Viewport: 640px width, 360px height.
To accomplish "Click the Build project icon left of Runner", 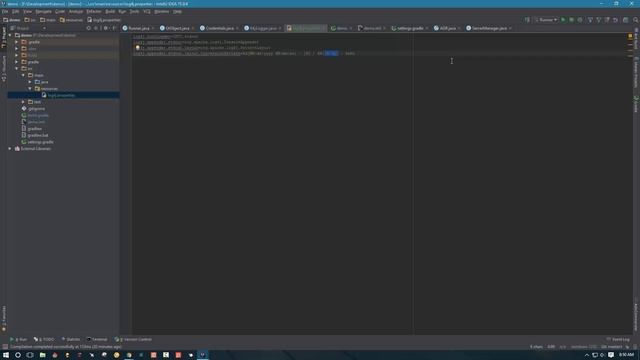I will click(527, 20).
